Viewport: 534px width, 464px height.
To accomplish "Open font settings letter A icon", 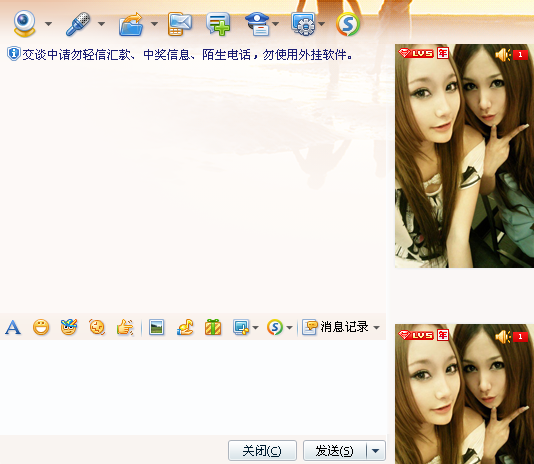I will [13, 327].
